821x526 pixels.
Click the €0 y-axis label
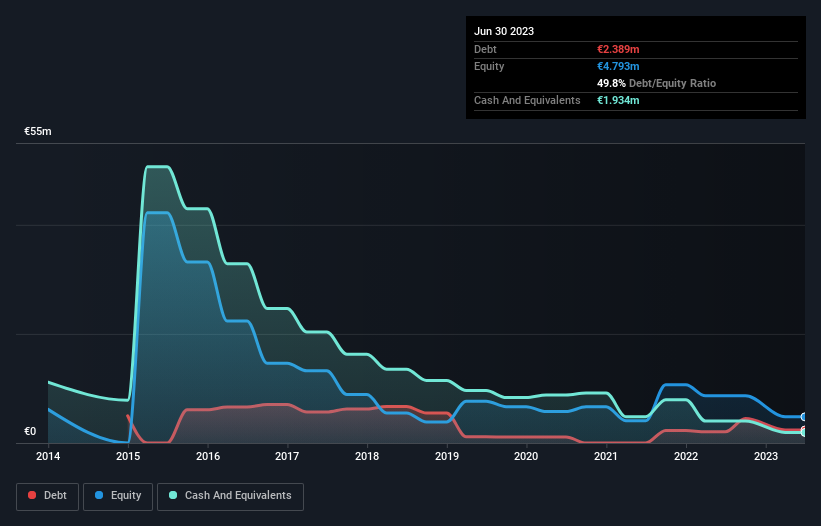click(x=30, y=431)
